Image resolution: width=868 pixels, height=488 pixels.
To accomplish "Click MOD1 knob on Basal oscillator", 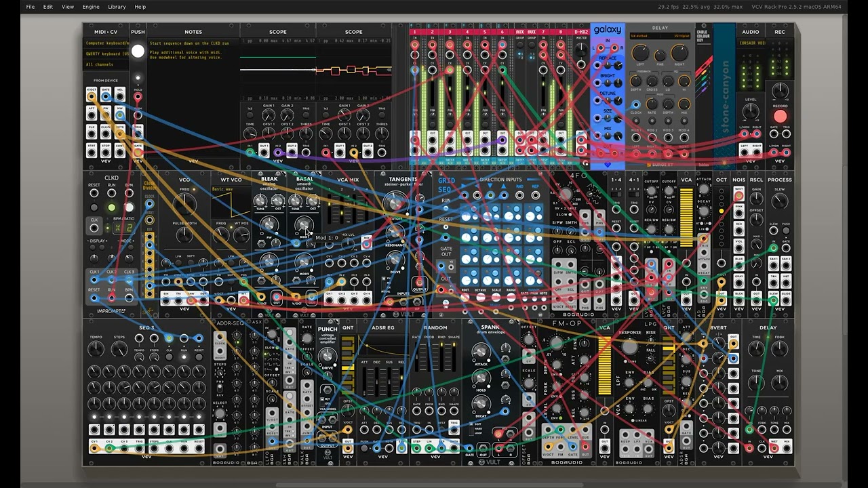I will [304, 224].
